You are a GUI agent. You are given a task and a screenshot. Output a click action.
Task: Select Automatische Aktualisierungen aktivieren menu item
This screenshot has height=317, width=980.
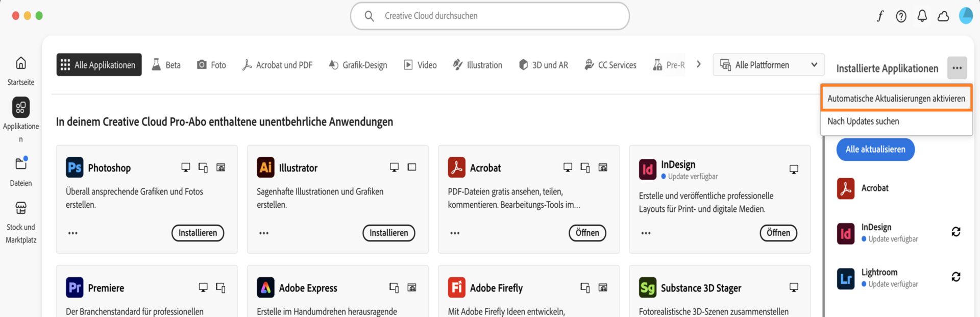tap(896, 99)
